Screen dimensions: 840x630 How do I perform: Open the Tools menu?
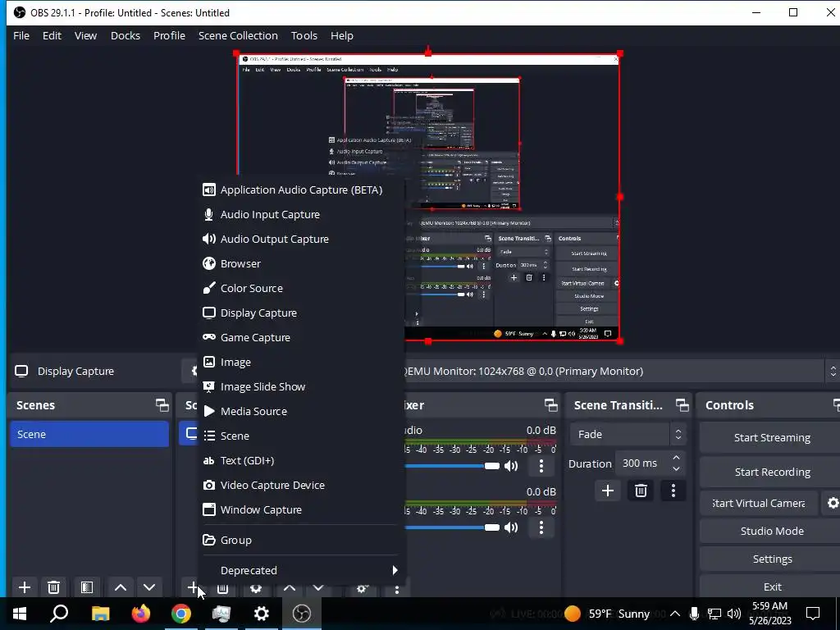pyautogui.click(x=304, y=35)
